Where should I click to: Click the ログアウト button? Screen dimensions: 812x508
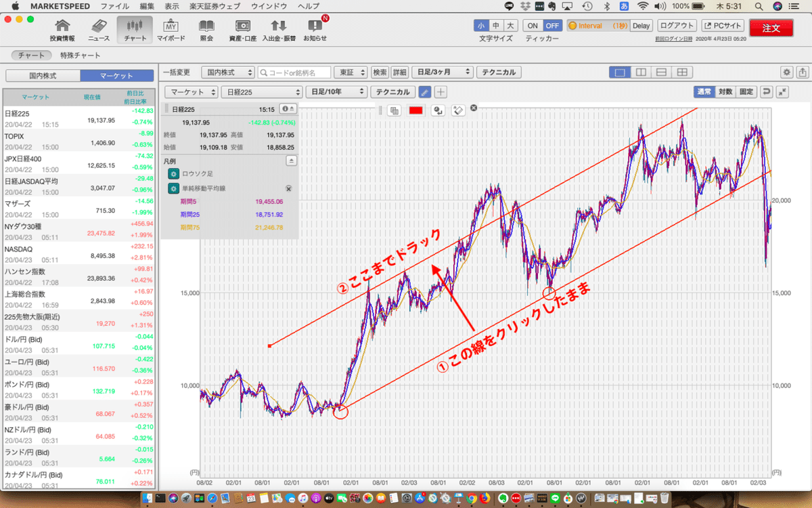(677, 26)
